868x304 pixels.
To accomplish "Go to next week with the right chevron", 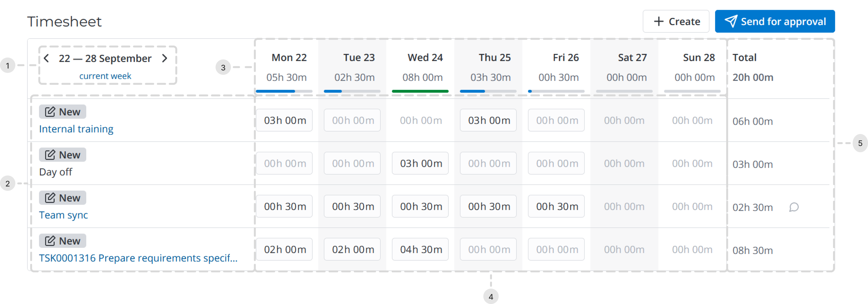I will click(165, 58).
